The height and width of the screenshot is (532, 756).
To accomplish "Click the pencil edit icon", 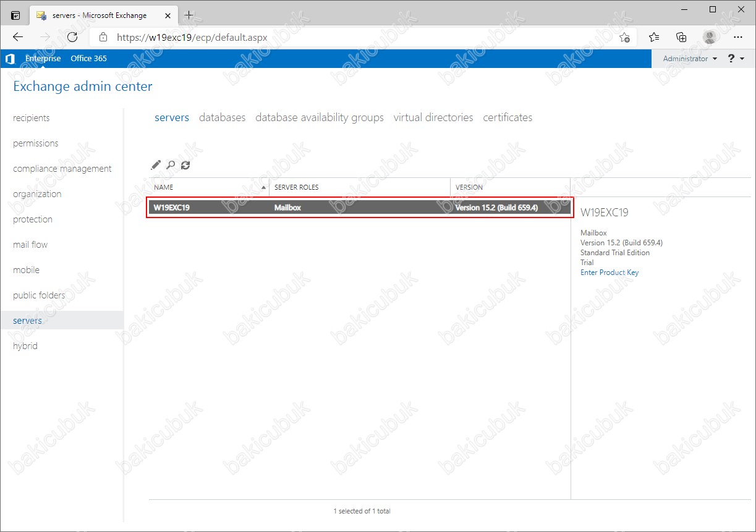I will [156, 165].
